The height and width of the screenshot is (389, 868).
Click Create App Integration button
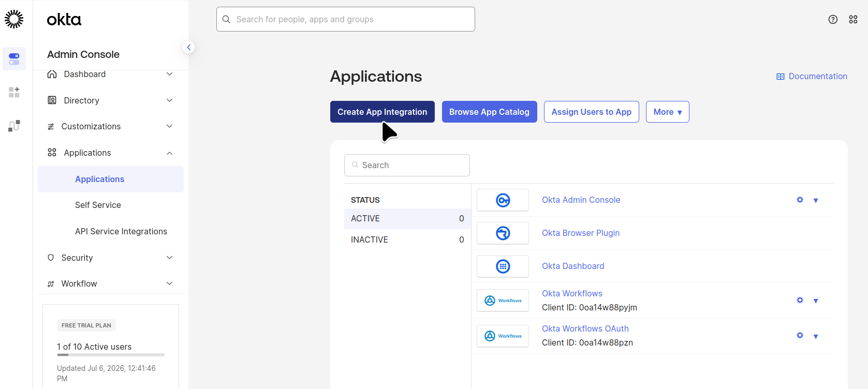382,112
